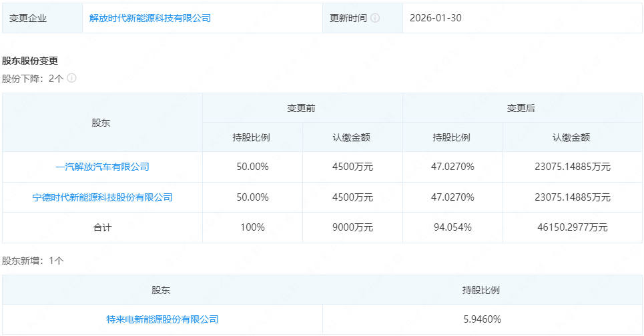Click the 股东新增：1个 label

33,261
